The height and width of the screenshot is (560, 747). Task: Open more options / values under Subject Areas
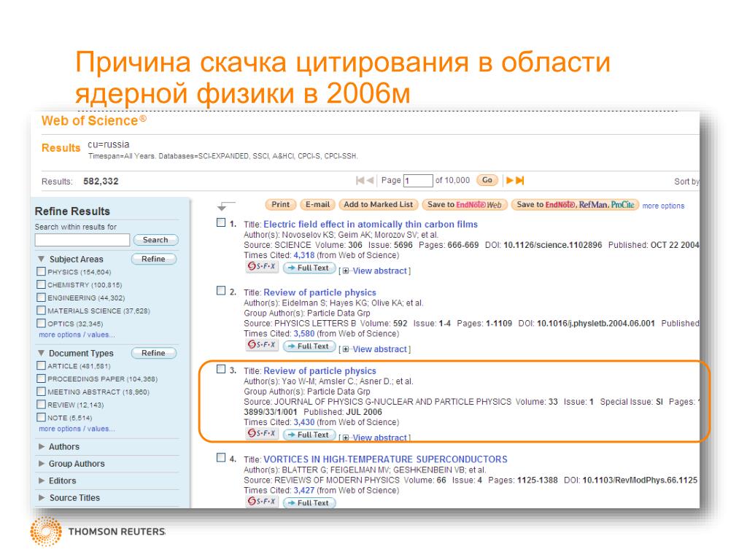pos(77,335)
